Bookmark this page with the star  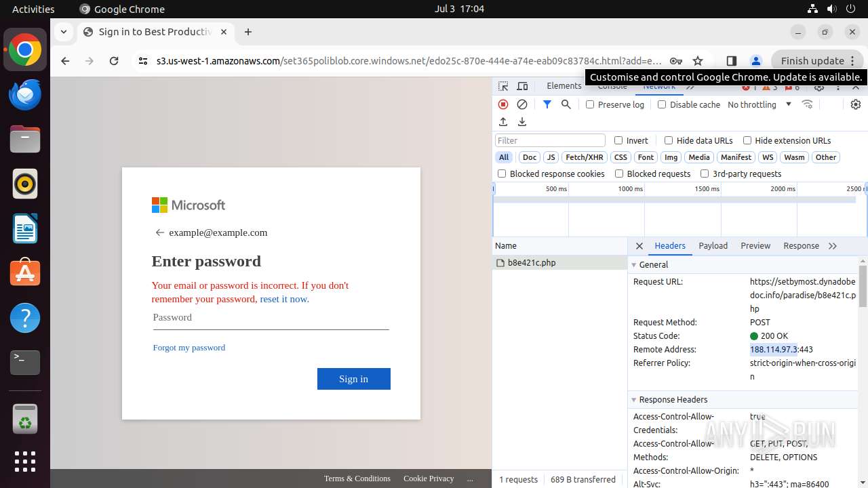tap(698, 61)
